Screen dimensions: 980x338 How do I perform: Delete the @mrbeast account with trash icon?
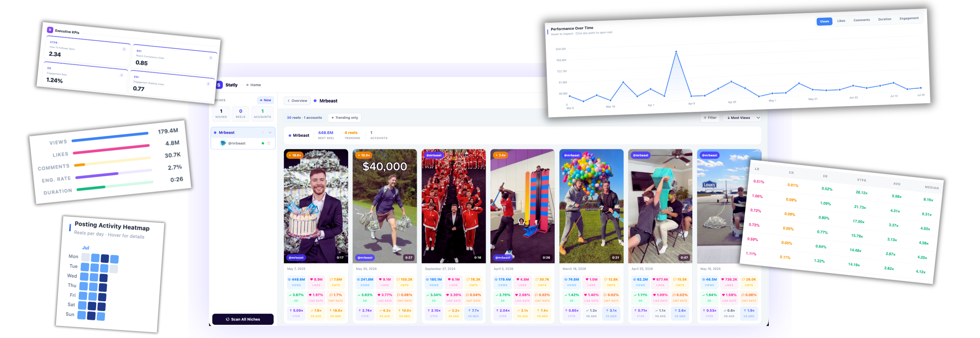point(269,144)
